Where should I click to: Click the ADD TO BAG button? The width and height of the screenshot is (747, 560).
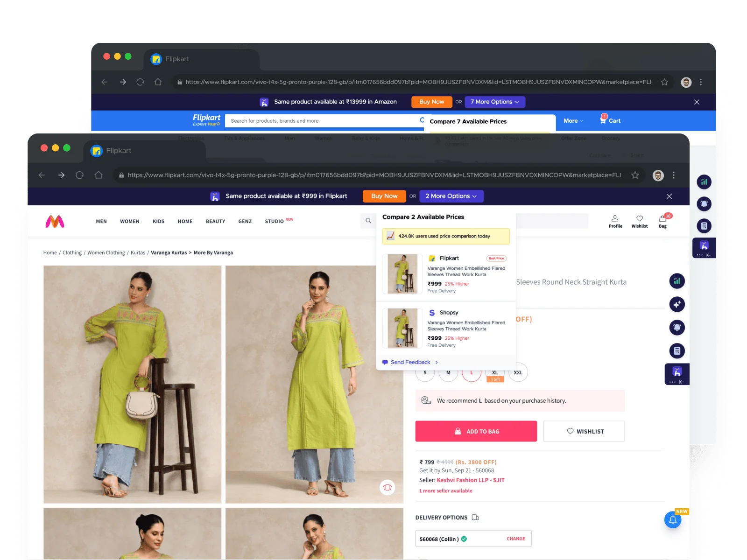coord(476,431)
